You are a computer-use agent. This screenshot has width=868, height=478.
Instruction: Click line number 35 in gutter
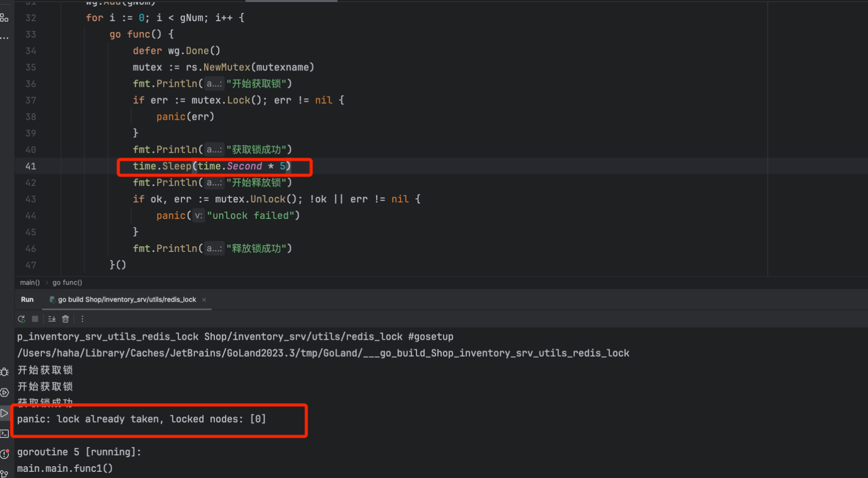coord(31,67)
